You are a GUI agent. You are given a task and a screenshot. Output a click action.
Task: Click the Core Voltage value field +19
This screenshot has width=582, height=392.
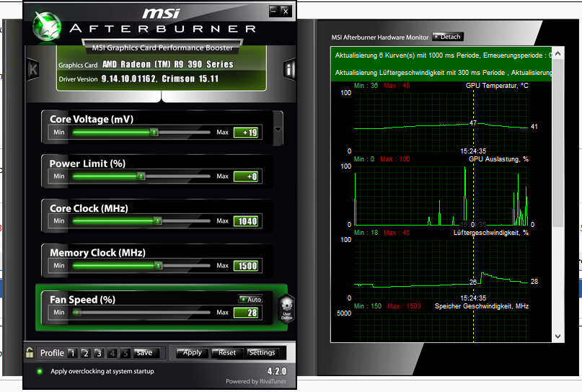[x=246, y=133]
